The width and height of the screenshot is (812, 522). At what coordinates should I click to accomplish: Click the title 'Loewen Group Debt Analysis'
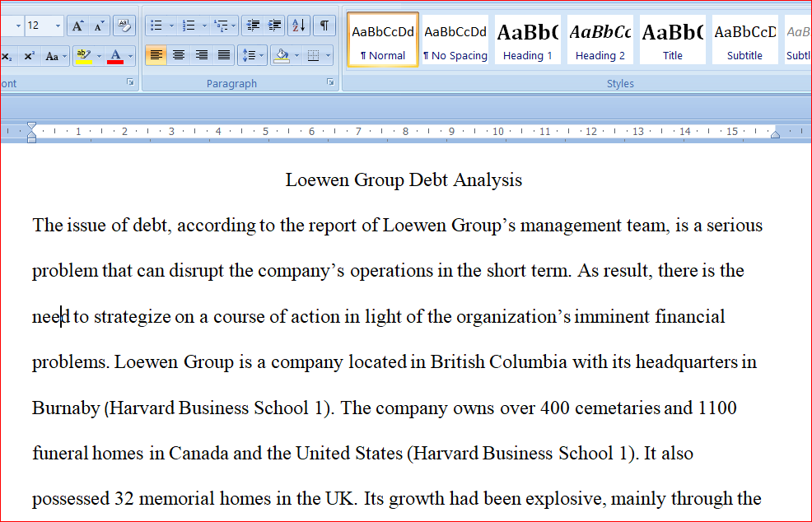(404, 180)
